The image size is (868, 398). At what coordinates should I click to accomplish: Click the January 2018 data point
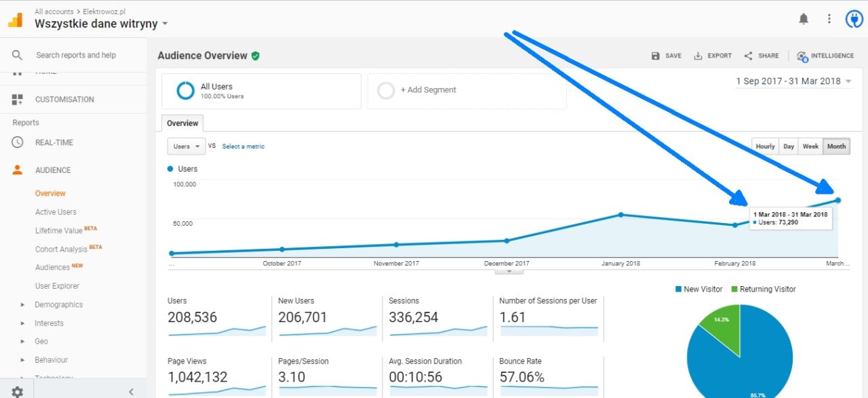click(x=620, y=215)
